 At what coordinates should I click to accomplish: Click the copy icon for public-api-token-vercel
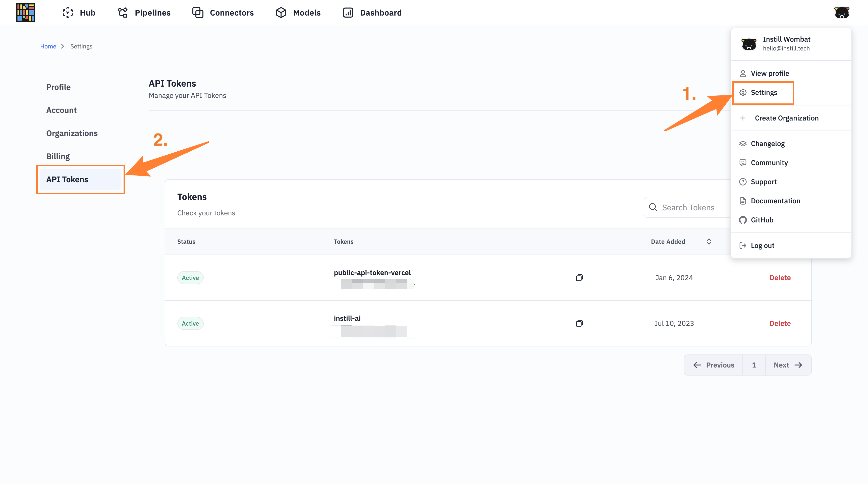[x=579, y=278]
